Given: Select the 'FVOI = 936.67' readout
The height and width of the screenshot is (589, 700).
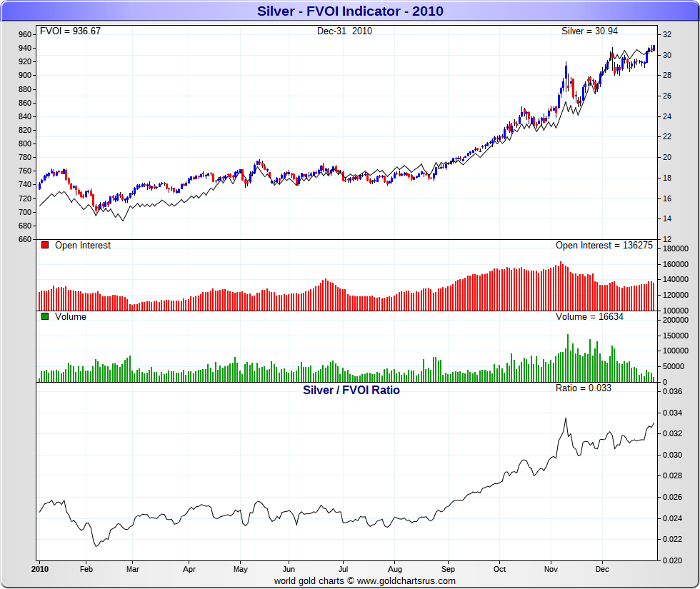Looking at the screenshot, I should coord(70,31).
